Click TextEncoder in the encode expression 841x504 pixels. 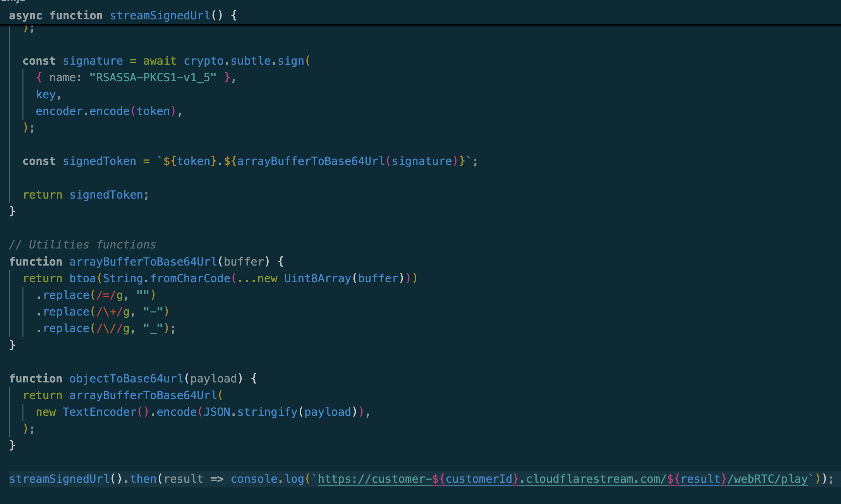[x=99, y=412]
